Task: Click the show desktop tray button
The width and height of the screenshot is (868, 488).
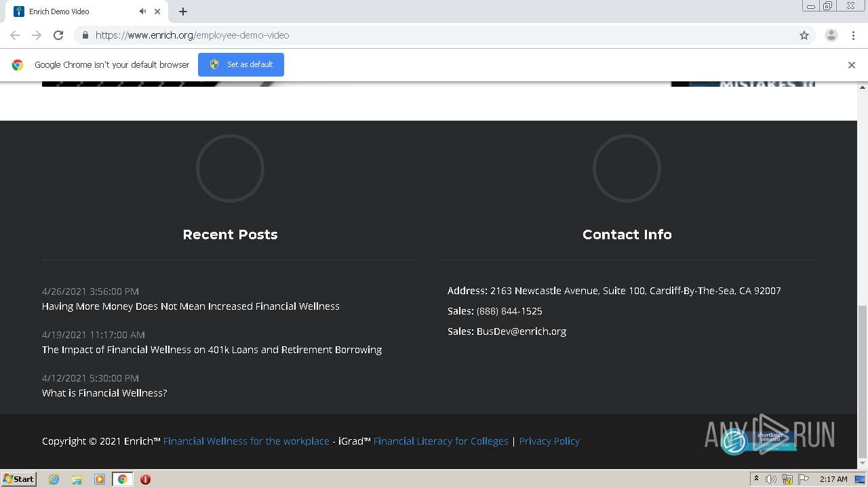Action: click(860, 479)
